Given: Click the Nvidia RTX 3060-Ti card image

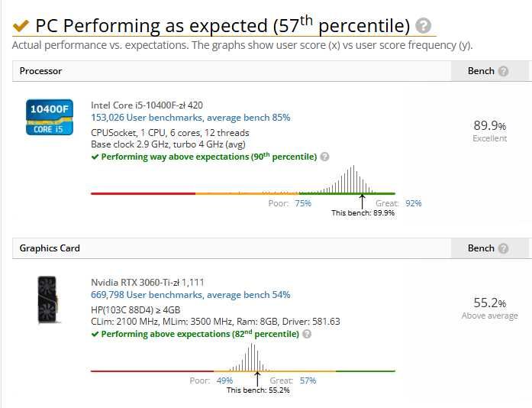Looking at the screenshot, I should 49,300.
